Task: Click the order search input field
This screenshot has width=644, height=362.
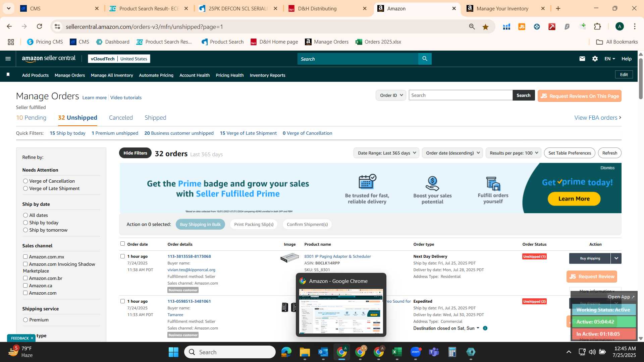Action: tap(461, 95)
